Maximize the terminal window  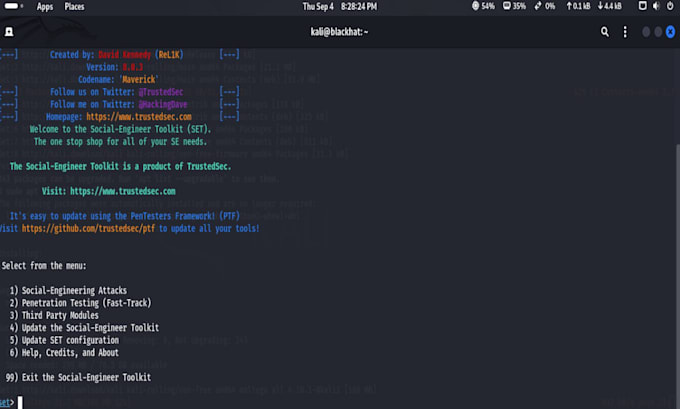tap(658, 32)
